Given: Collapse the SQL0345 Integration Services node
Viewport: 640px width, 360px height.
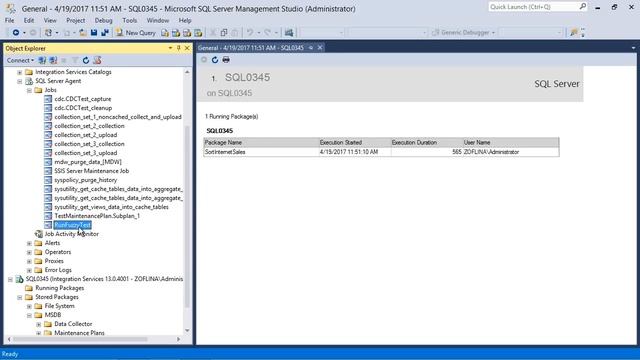Looking at the screenshot, I should pos(10,279).
